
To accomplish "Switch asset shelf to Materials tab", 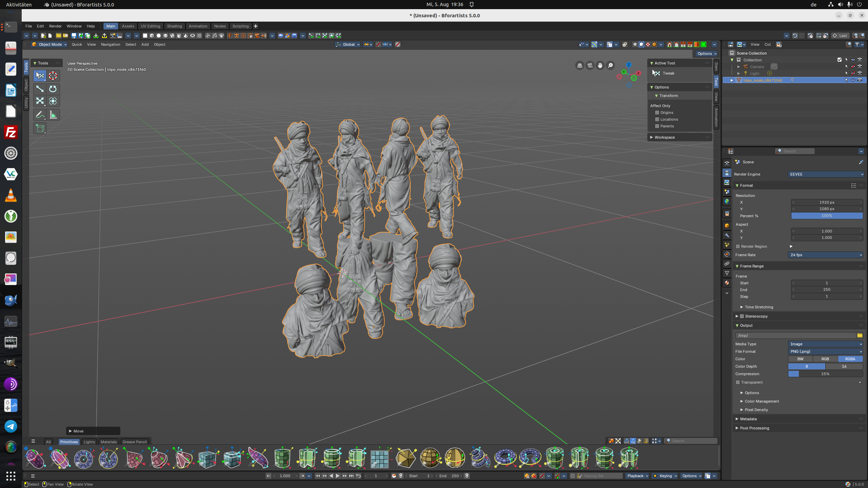I will point(108,442).
